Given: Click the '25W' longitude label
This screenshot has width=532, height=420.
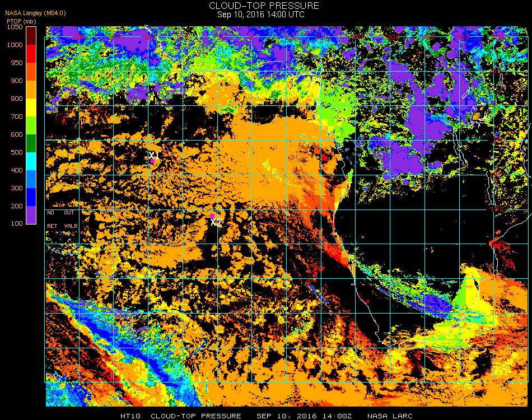Looking at the screenshot, I should pyautogui.click(x=81, y=36).
